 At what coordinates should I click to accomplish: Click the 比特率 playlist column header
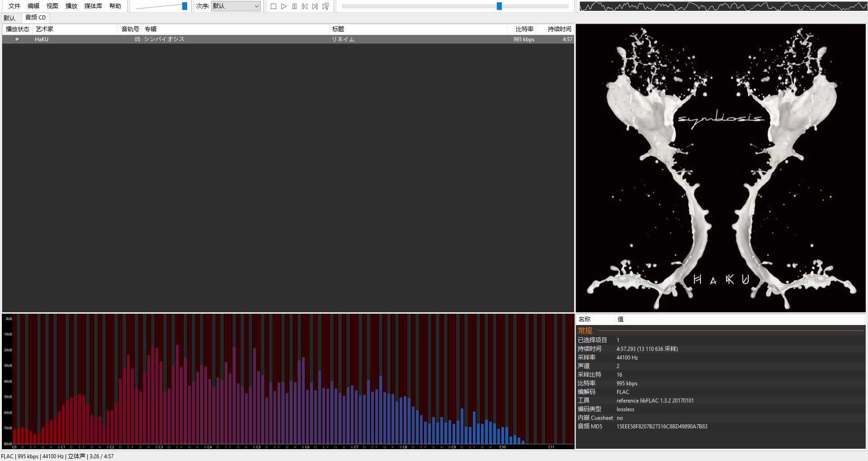522,29
